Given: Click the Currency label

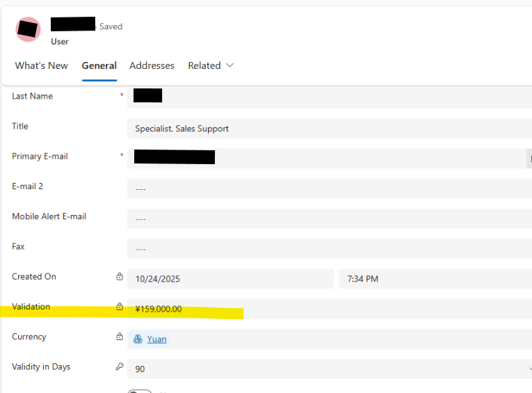Looking at the screenshot, I should click(x=29, y=337).
